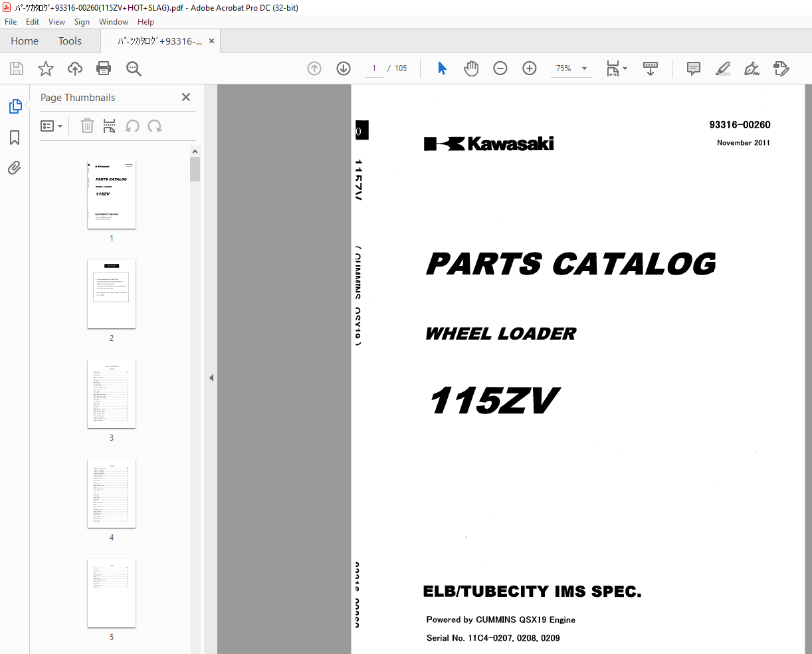Close the open document tab
812x654 pixels.
tap(211, 41)
